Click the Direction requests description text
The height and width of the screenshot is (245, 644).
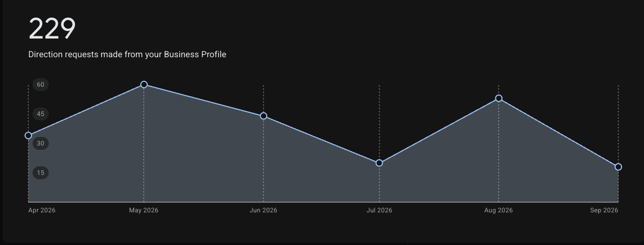[x=127, y=55]
